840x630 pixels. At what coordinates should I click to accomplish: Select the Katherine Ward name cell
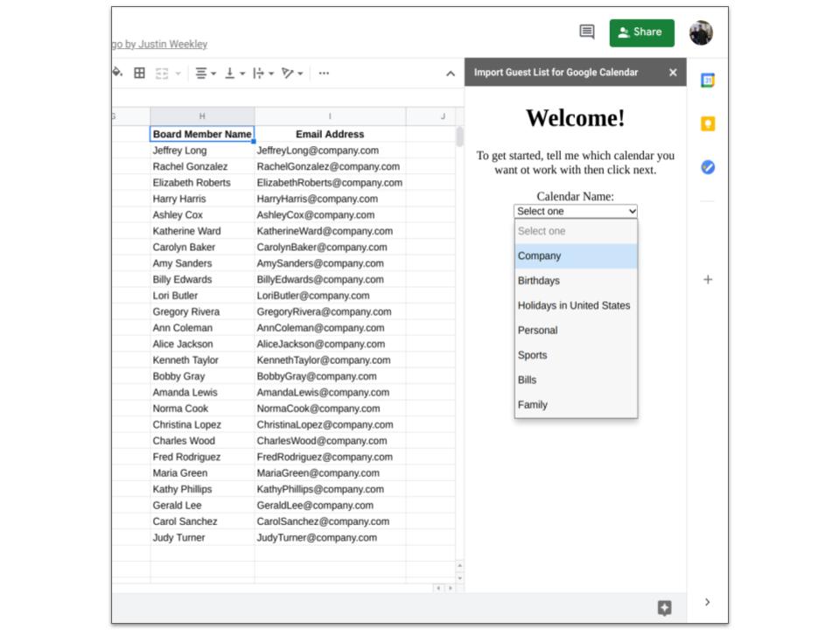click(x=202, y=231)
